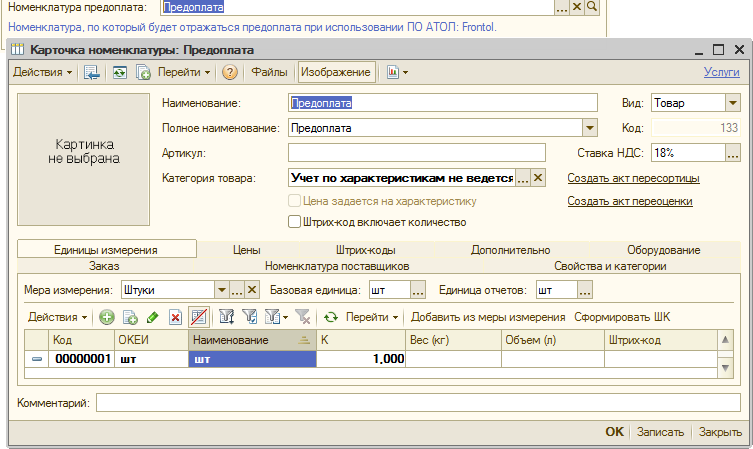This screenshot has height=449, width=753.
Task: Click the Создать акт пересортицы link
Action: [633, 179]
